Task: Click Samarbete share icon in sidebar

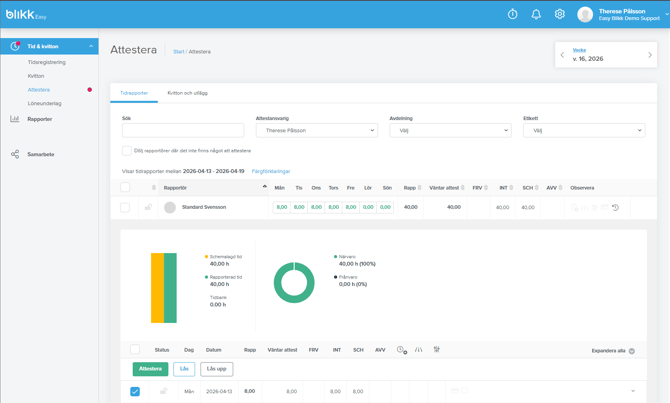Action: pos(15,154)
